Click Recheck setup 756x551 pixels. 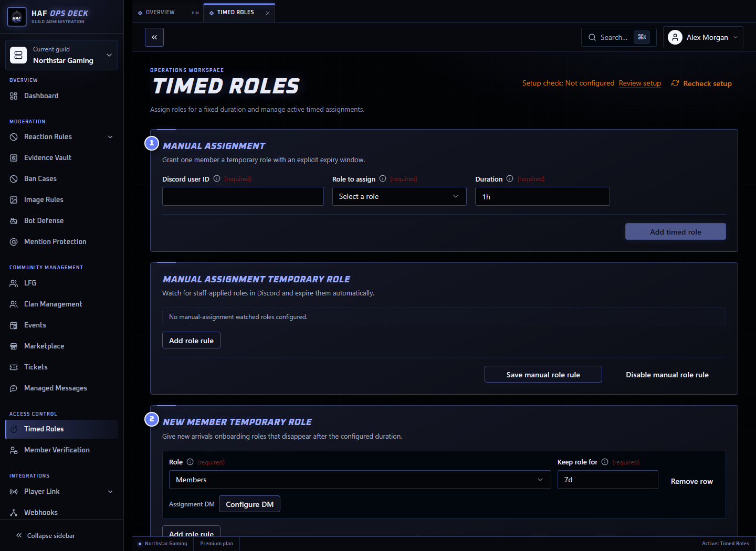point(701,83)
